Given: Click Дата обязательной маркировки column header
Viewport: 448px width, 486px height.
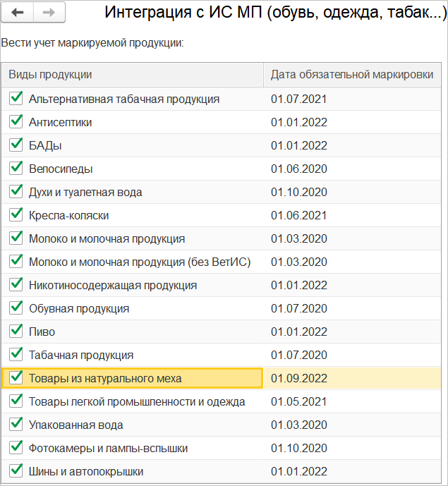Looking at the screenshot, I should (351, 75).
